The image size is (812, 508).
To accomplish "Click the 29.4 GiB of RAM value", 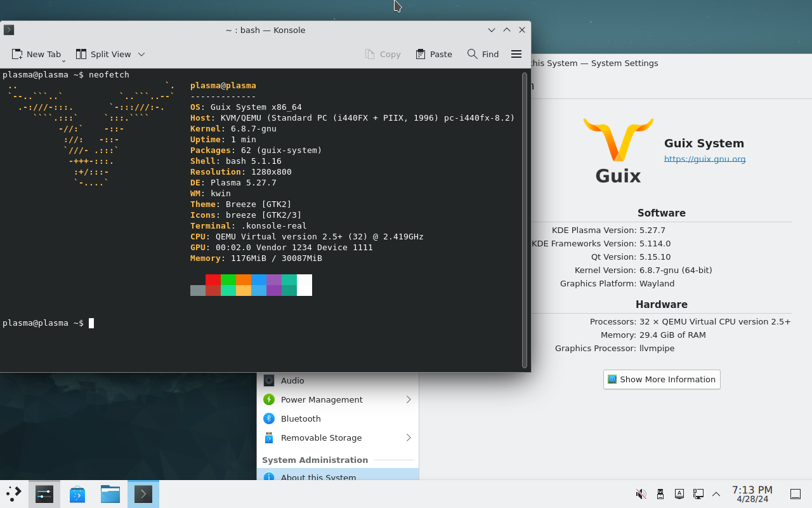I will coord(672,335).
